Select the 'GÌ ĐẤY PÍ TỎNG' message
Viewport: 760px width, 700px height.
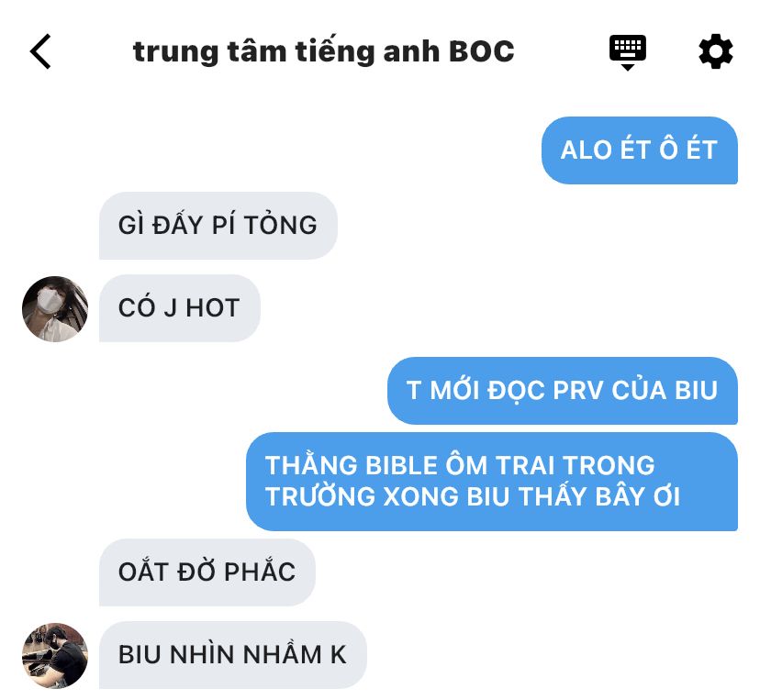point(218,226)
